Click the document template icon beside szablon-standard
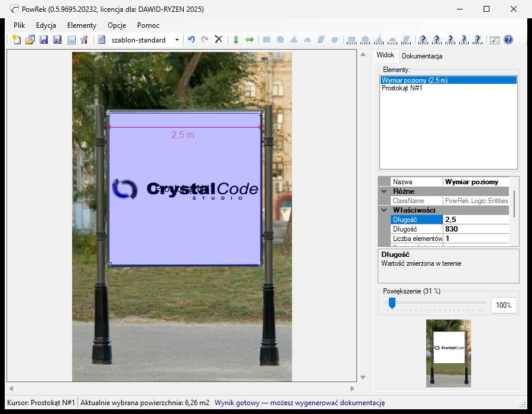532x414 pixels. [102, 40]
